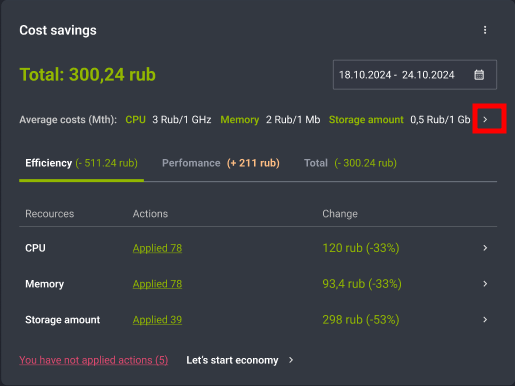Select the CPU resource row
The width and height of the screenshot is (515, 386).
[x=258, y=248]
